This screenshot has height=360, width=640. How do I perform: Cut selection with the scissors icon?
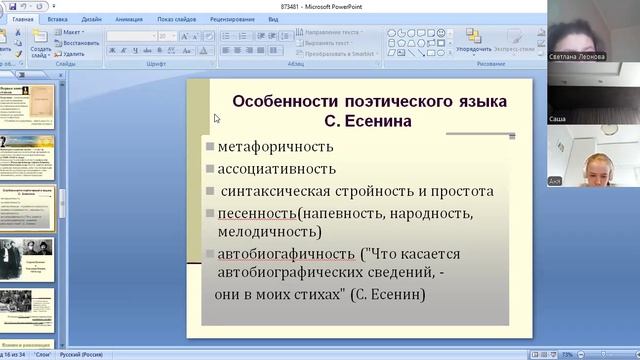click(18, 32)
